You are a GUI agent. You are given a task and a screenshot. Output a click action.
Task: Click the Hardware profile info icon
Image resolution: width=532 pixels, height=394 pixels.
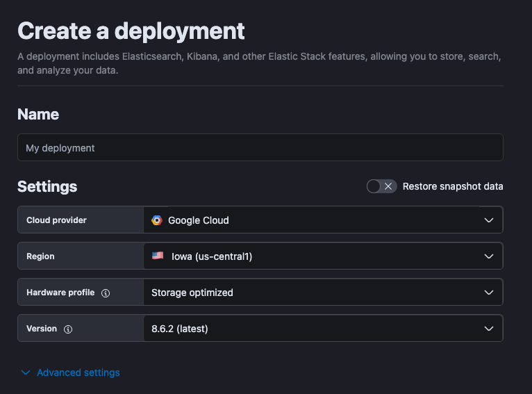tap(106, 293)
